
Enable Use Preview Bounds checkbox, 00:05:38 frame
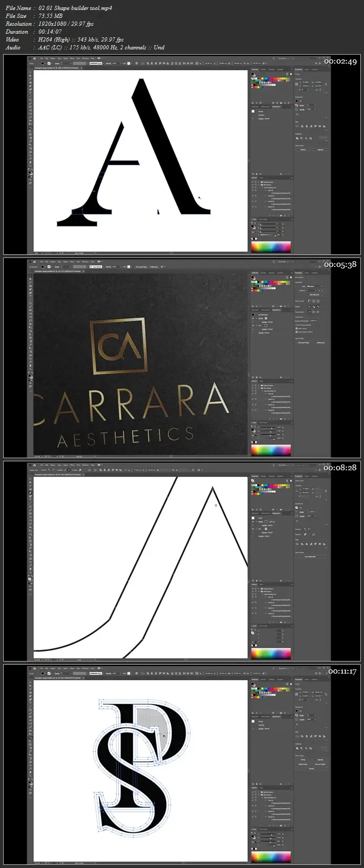coord(297,325)
